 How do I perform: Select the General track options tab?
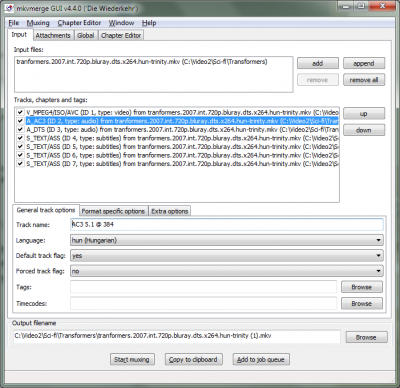tap(46, 210)
